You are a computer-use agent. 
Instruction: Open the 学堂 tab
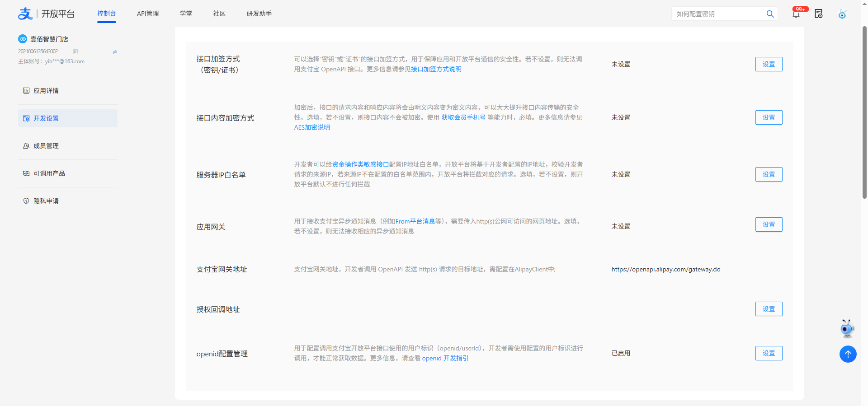186,14
